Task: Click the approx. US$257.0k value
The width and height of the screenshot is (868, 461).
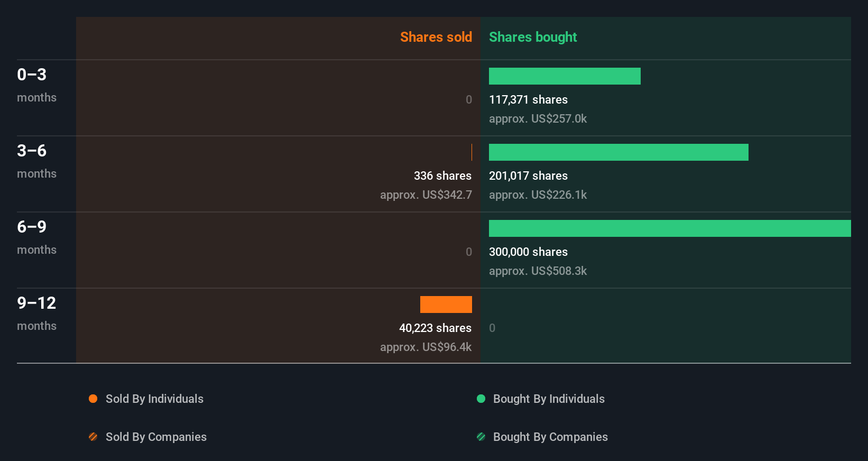Action: (x=538, y=118)
